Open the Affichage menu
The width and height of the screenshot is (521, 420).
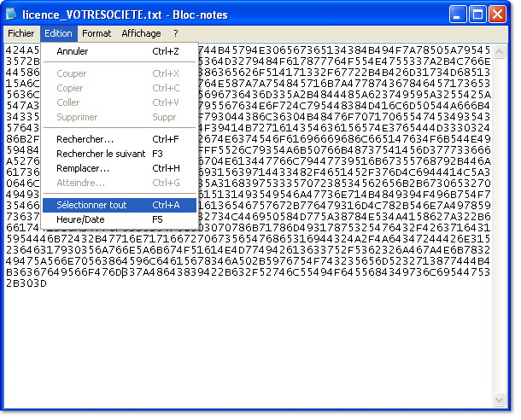coord(141,33)
